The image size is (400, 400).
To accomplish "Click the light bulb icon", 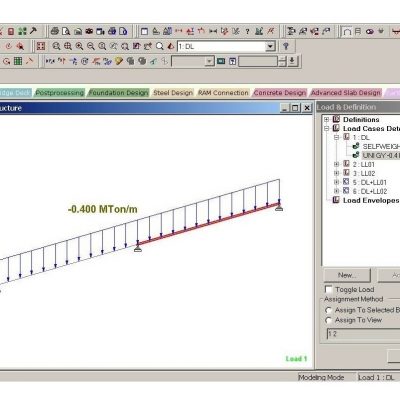I will point(119,61).
